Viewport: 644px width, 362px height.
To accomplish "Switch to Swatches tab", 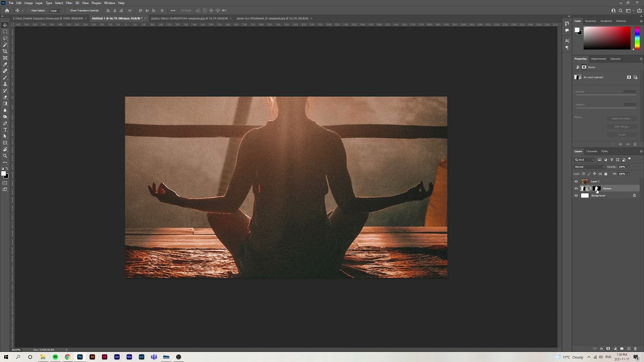I will (x=590, y=21).
